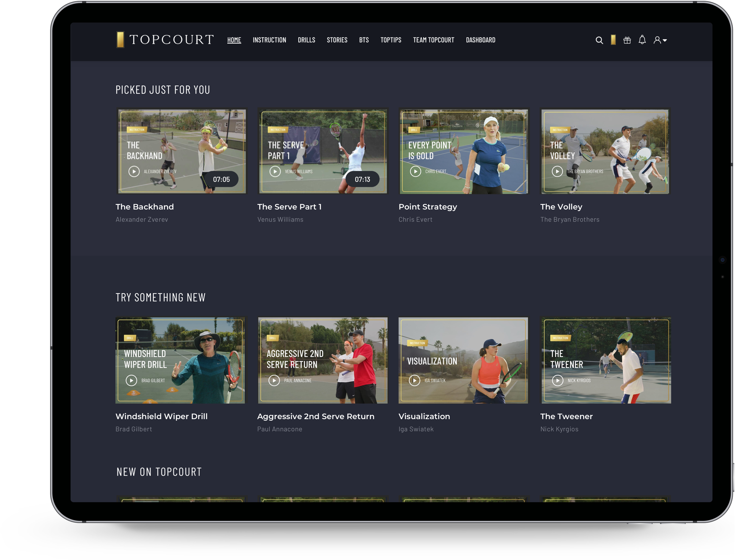Open the DASHBOARD menu item

click(x=481, y=40)
